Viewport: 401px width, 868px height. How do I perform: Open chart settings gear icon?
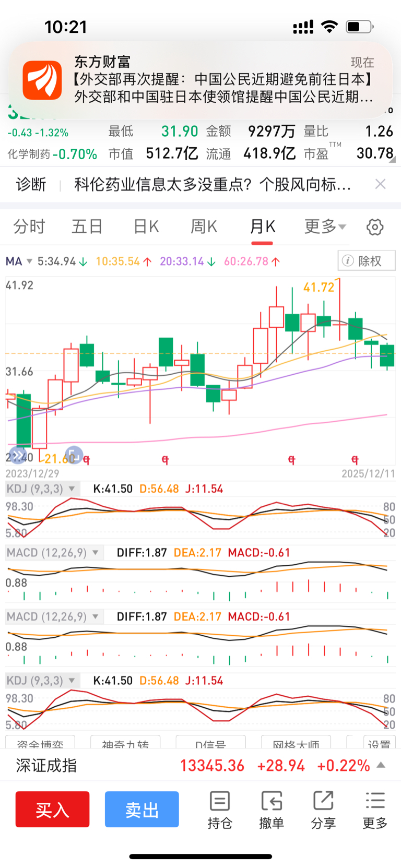click(375, 227)
